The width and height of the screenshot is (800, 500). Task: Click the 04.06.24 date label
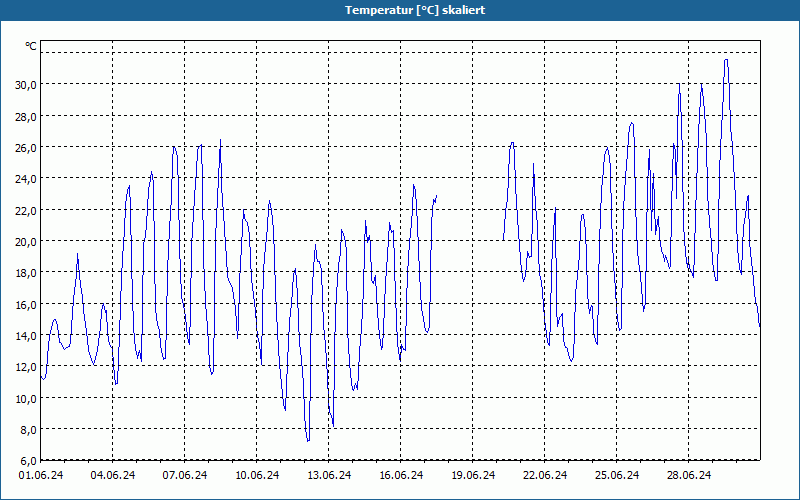click(x=113, y=476)
